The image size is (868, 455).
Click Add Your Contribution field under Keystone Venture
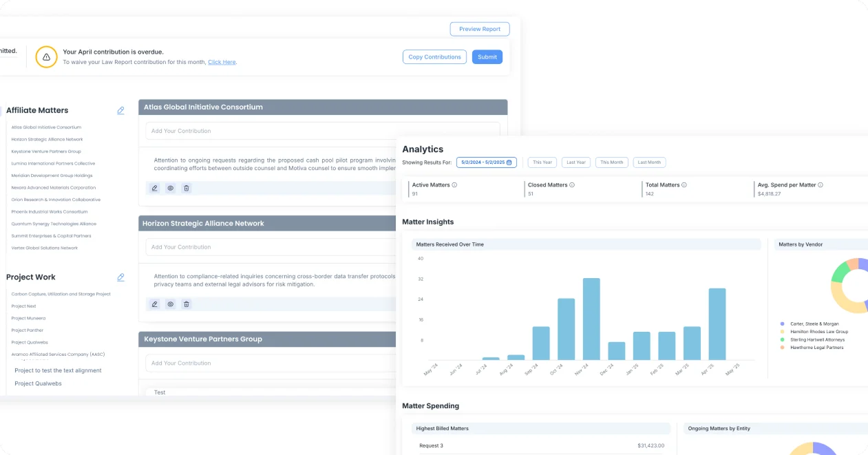coord(323,363)
